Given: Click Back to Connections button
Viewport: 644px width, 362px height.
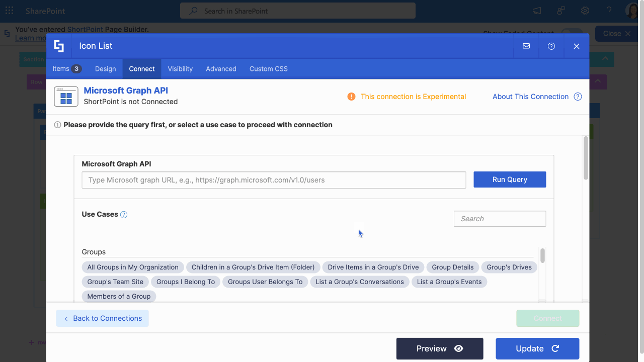Looking at the screenshot, I should point(102,318).
